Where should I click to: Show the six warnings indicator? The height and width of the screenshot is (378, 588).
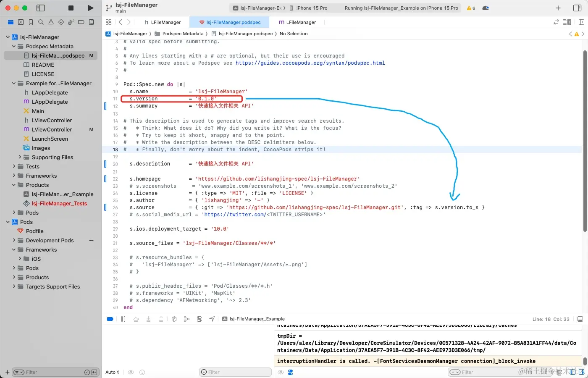(471, 8)
